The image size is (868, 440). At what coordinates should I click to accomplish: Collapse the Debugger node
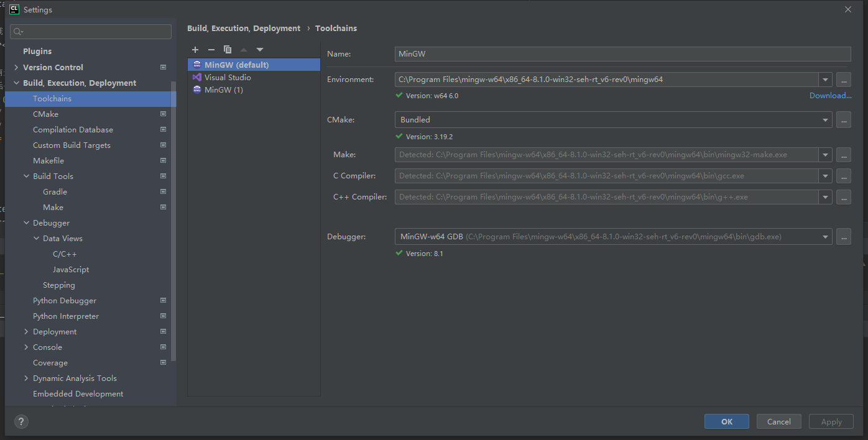[x=26, y=222]
